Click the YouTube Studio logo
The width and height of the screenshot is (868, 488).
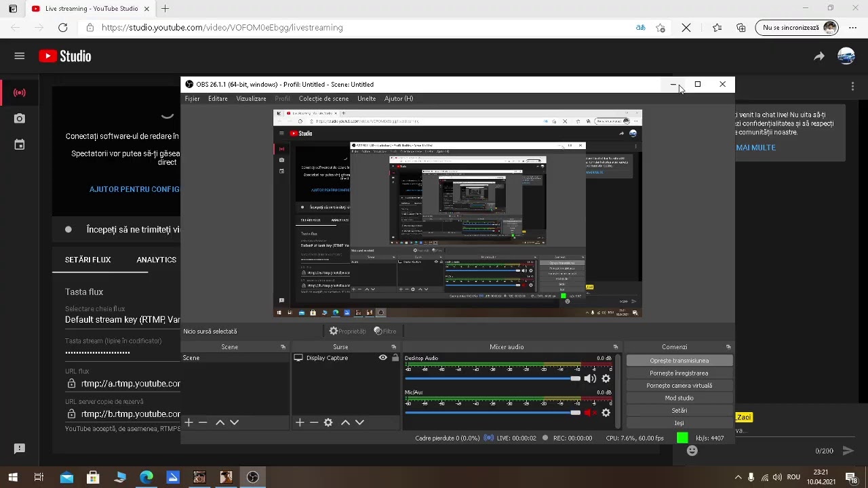pos(65,56)
